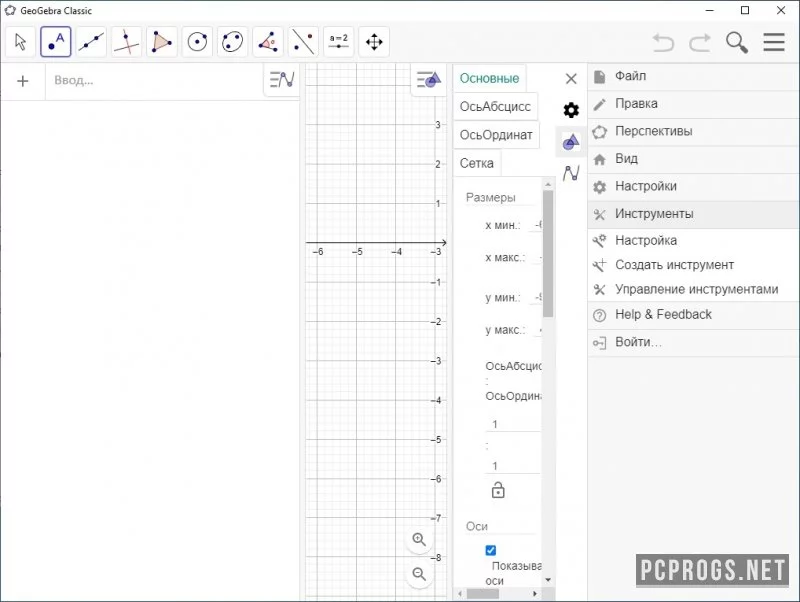Select the Slider a=2 tool
The width and height of the screenshot is (800, 602).
339,42
